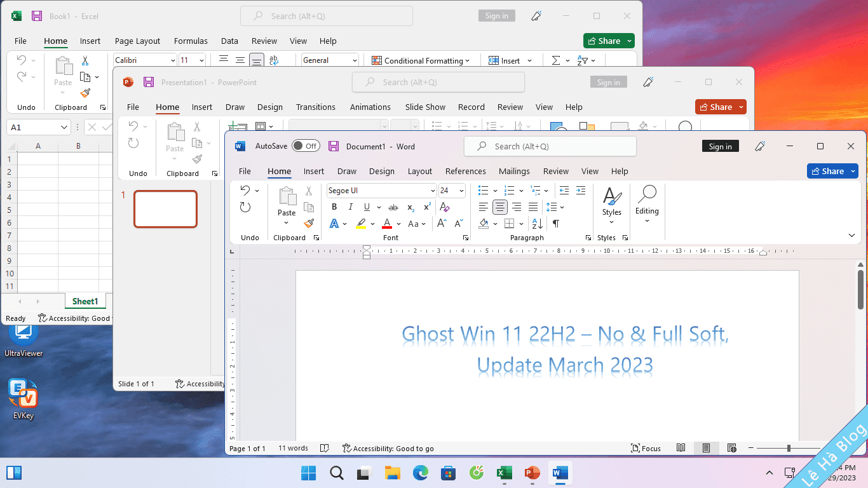Screen dimensions: 868x488
Task: Apply Bold formatting in Word ribbon
Action: (x=334, y=207)
